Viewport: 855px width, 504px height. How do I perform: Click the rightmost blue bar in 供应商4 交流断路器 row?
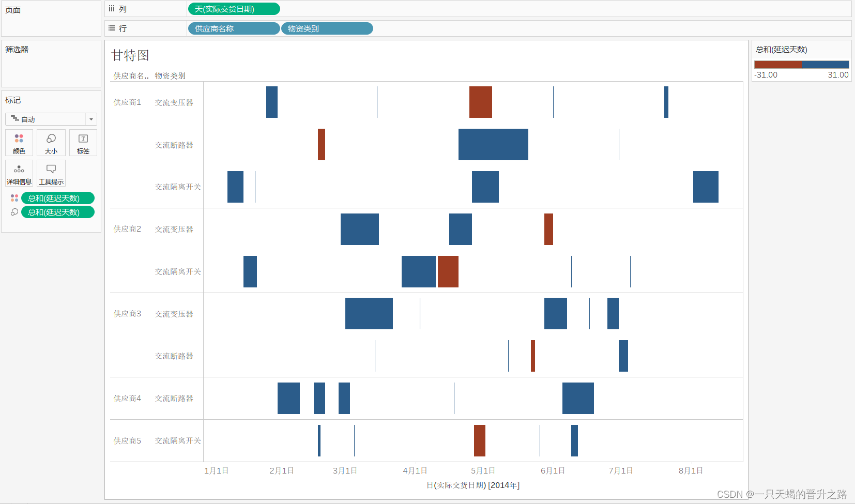pos(578,398)
